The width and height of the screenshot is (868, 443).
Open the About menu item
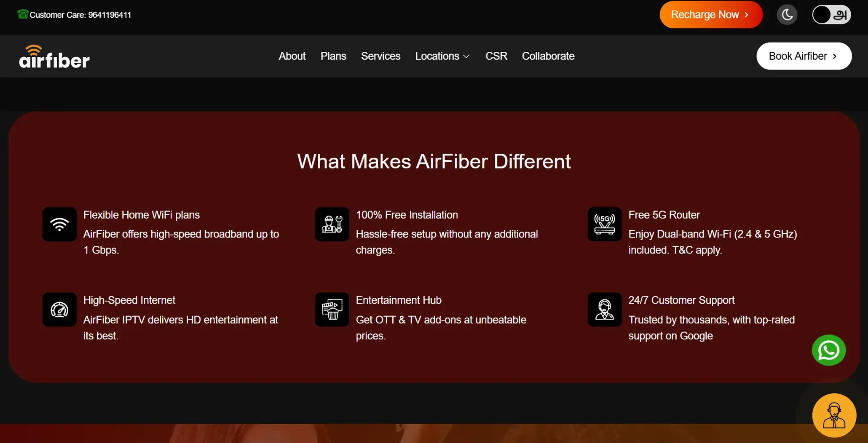click(292, 56)
